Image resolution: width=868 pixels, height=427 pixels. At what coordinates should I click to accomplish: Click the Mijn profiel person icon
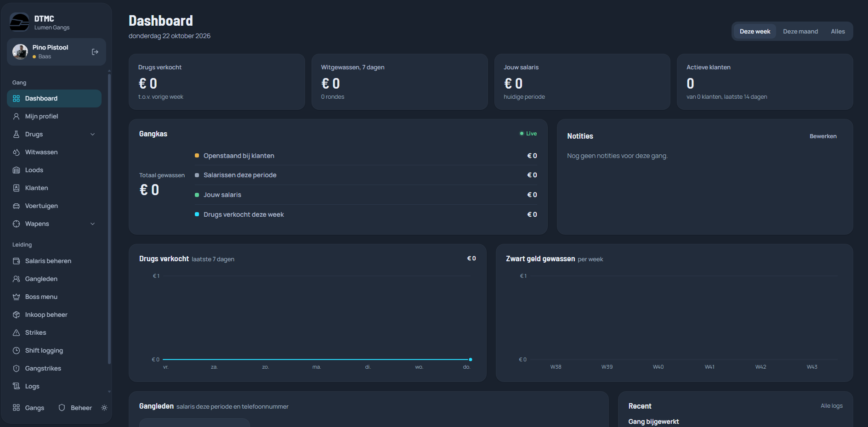tap(16, 116)
